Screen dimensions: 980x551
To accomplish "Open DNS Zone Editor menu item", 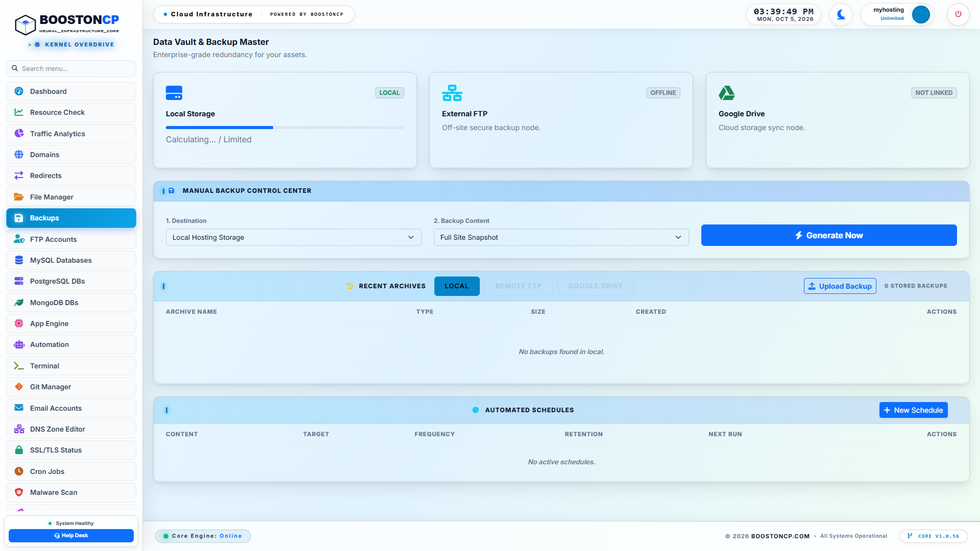I will [x=71, y=429].
